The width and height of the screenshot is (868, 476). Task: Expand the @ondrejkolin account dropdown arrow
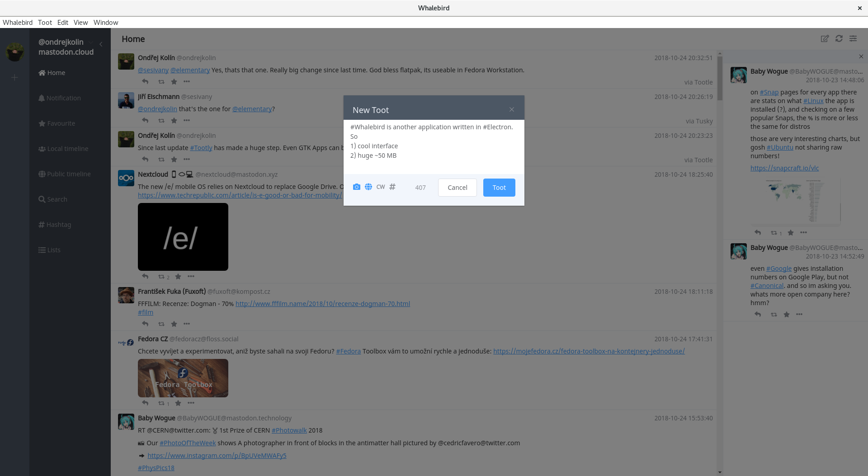click(91, 42)
